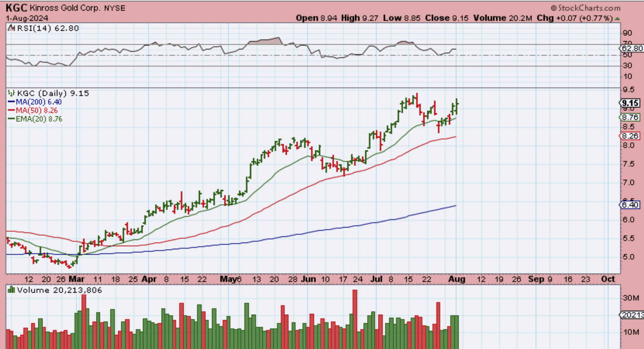The width and height of the screenshot is (644, 349).
Task: Click the MA(200) 6.40 legend text
Action: (x=39, y=102)
